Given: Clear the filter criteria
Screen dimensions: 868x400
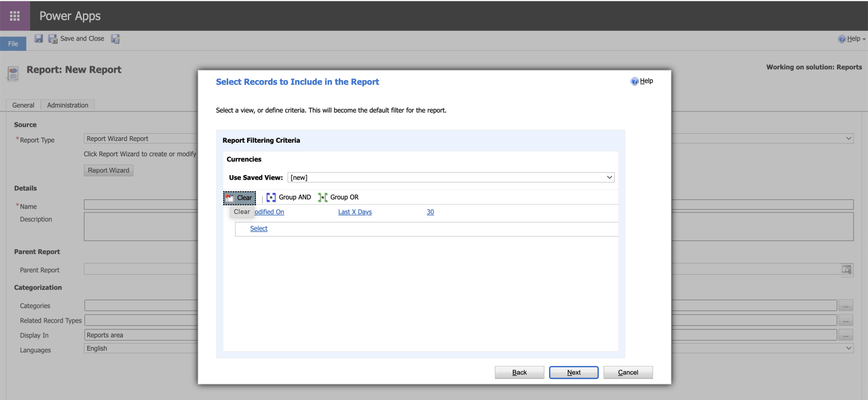Looking at the screenshot, I should click(240, 198).
